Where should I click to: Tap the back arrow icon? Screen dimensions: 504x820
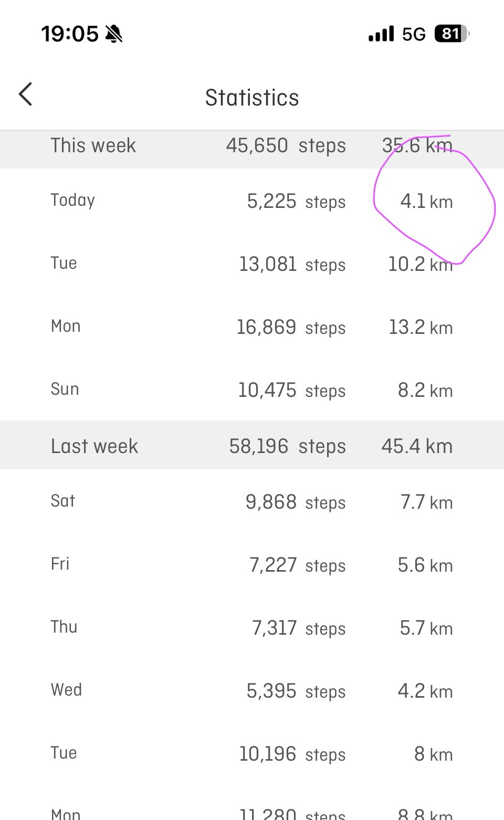(x=25, y=94)
